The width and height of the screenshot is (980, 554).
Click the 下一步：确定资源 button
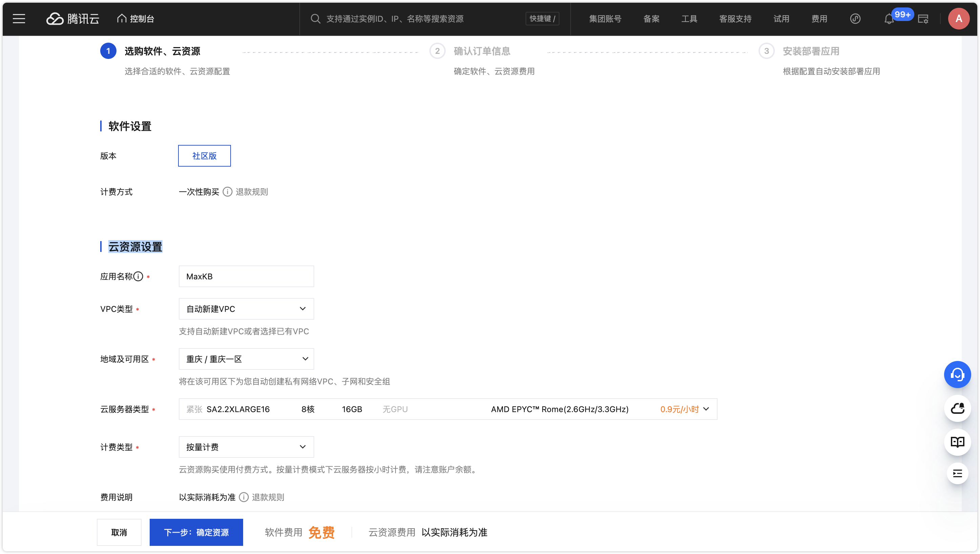tap(196, 532)
